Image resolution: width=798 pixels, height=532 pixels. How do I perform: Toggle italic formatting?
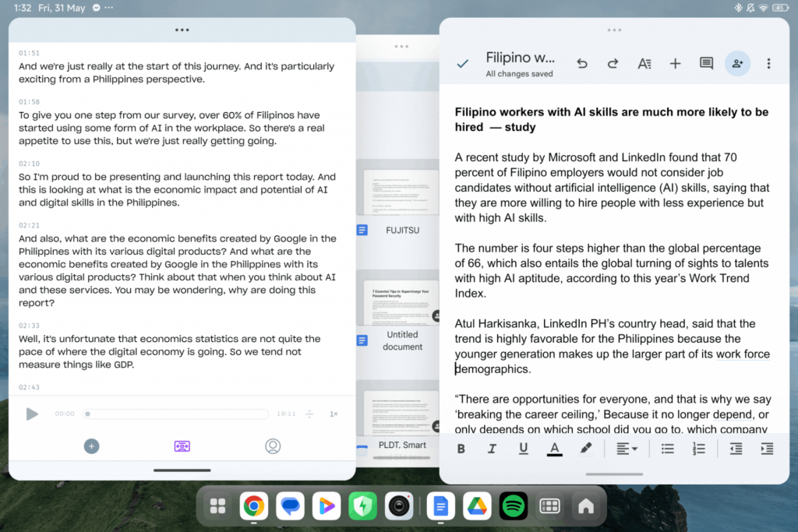[x=492, y=449]
